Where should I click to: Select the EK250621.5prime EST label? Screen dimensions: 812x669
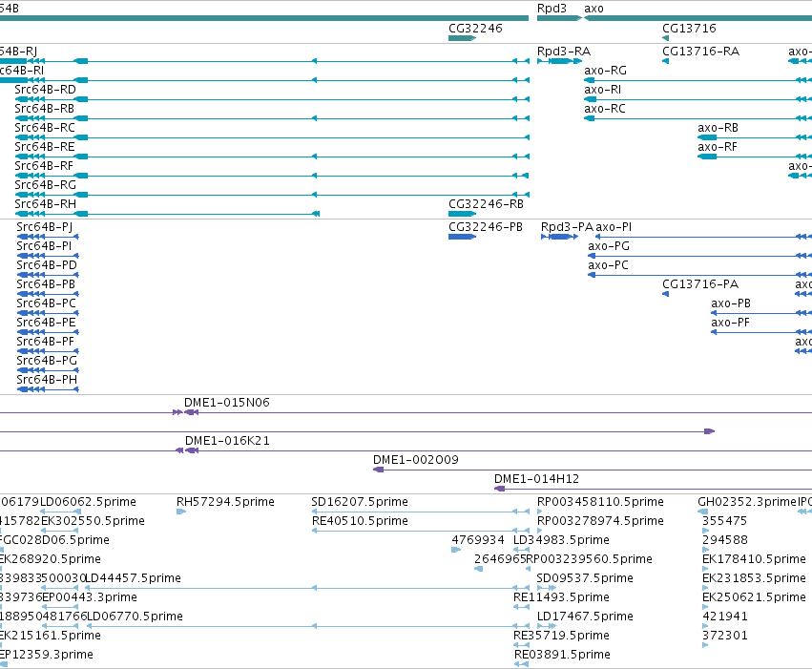point(754,598)
